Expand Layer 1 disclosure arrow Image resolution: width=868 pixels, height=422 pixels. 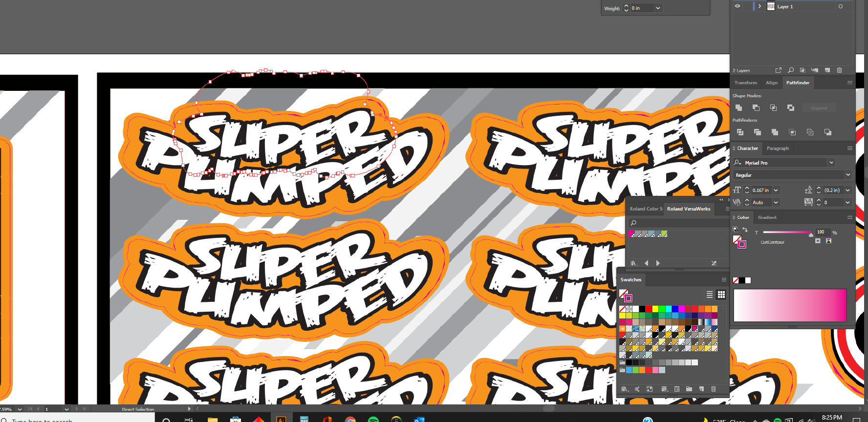tap(759, 6)
